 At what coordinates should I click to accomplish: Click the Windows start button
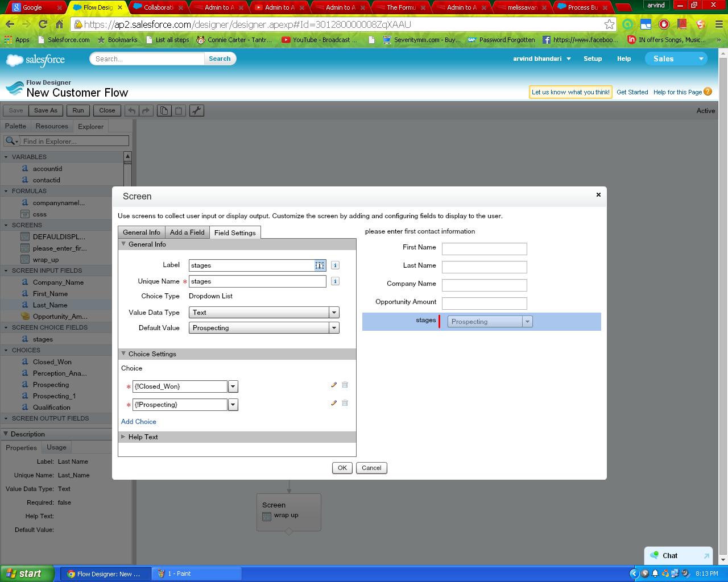click(27, 573)
